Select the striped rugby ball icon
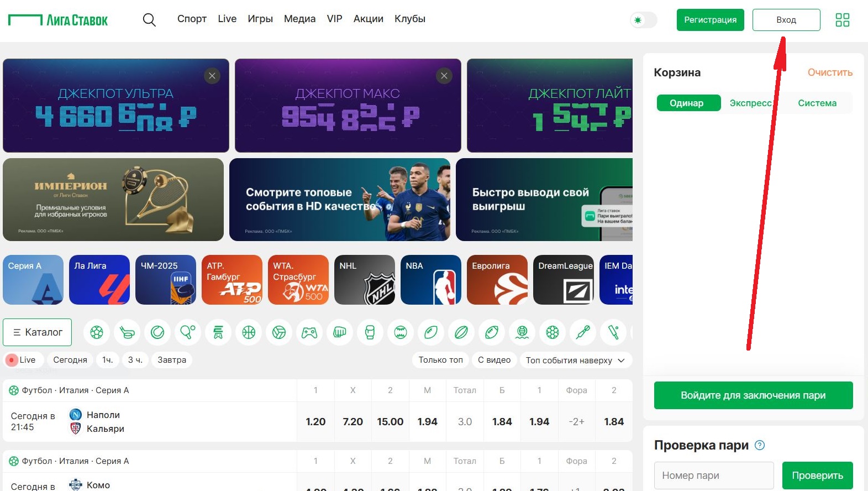The height and width of the screenshot is (491, 868). tap(461, 332)
